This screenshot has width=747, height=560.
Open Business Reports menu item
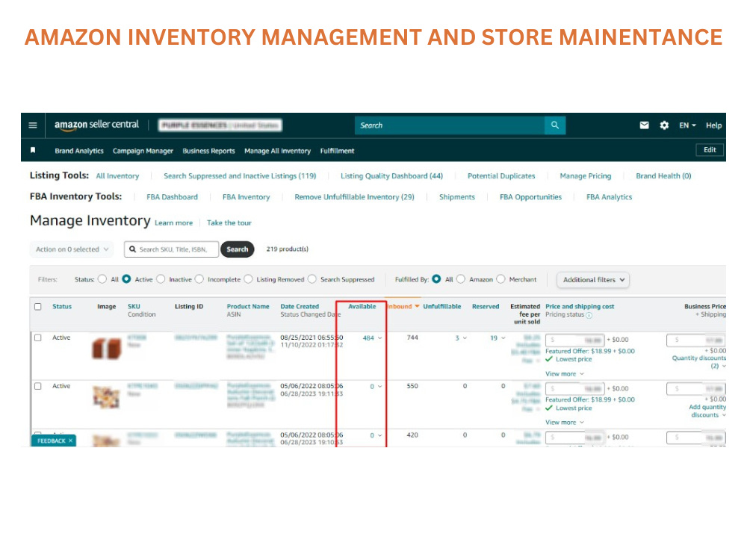(x=208, y=151)
